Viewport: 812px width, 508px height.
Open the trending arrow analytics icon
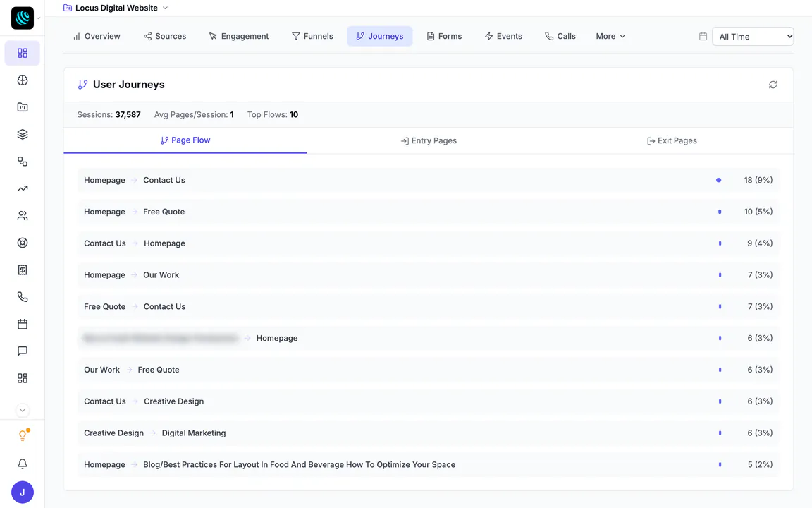click(23, 188)
